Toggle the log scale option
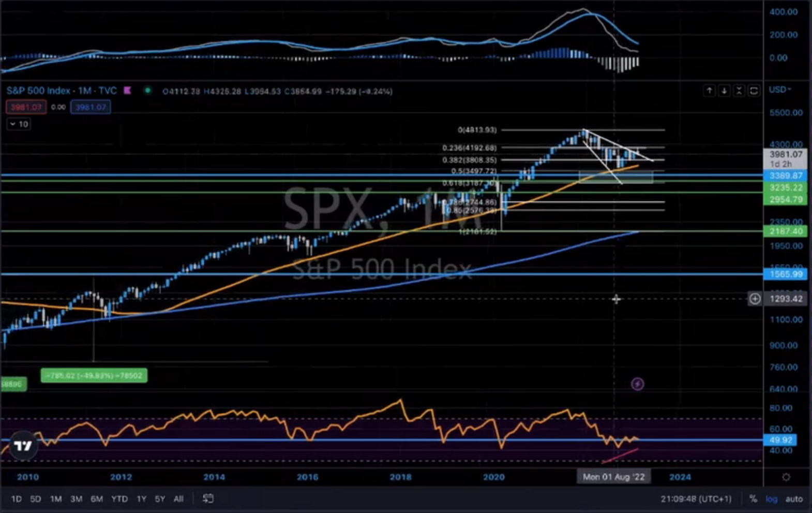The width and height of the screenshot is (812, 513). coord(772,499)
